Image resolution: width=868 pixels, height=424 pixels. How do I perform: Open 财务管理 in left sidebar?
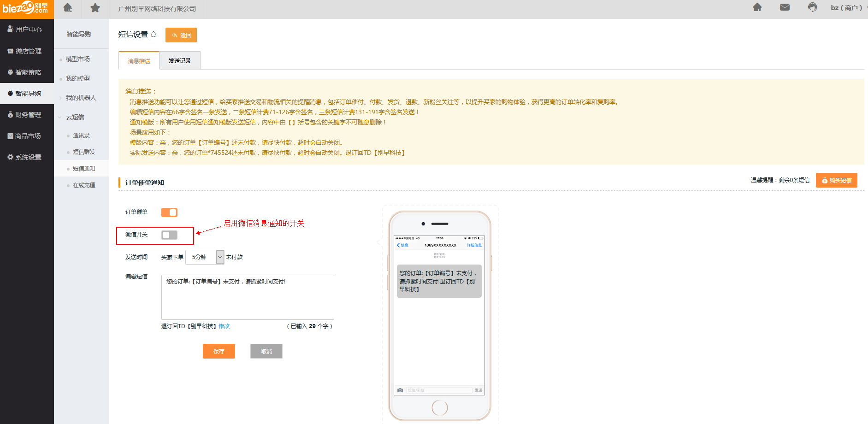tap(28, 115)
